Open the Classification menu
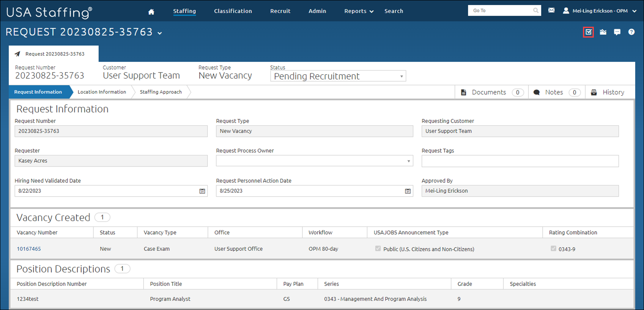 click(233, 11)
